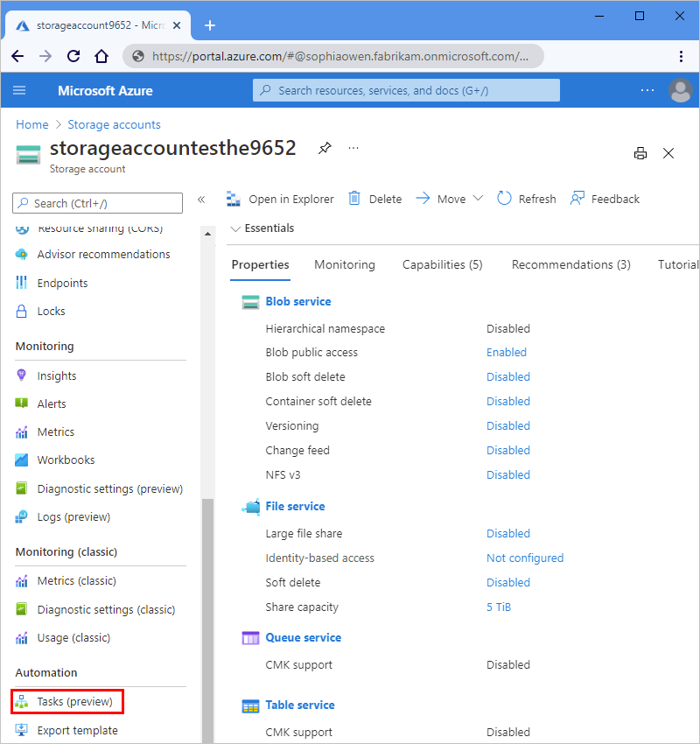Screen dimensions: 700x744
Task: Open the Recommendations (3) tab
Action: click(571, 264)
